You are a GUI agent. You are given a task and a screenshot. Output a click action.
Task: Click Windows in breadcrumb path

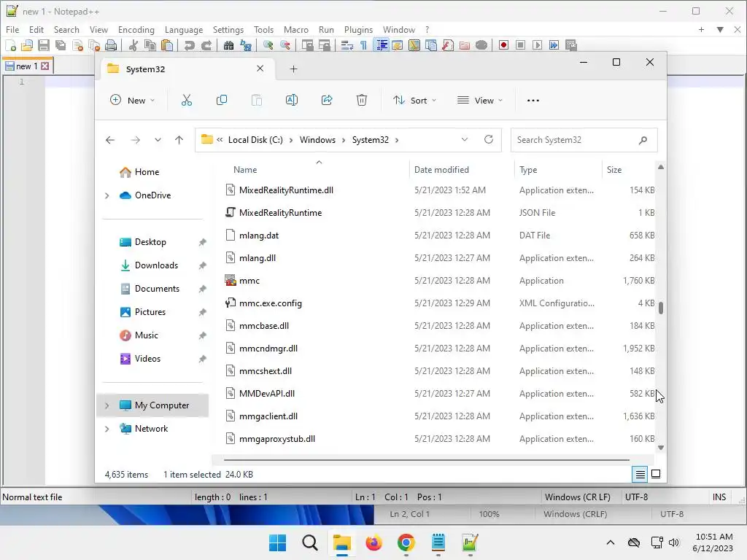317,140
